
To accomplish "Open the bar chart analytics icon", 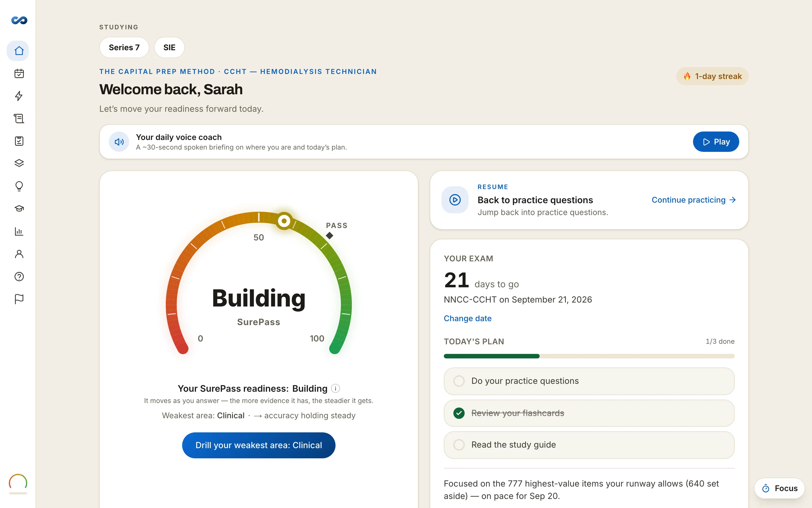I will [x=19, y=231].
